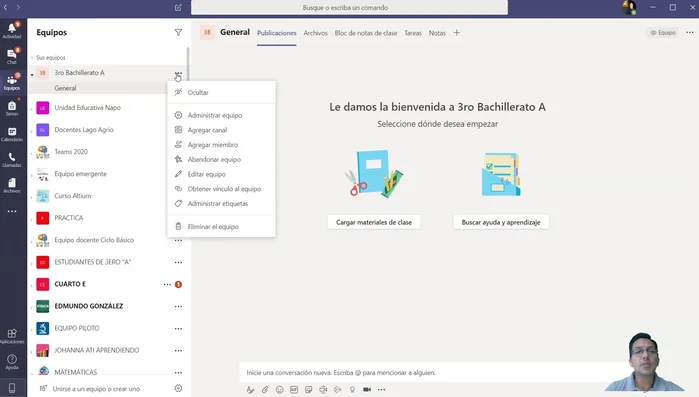Start a new chat with compose icon
The width and height of the screenshot is (699, 397).
point(178,8)
